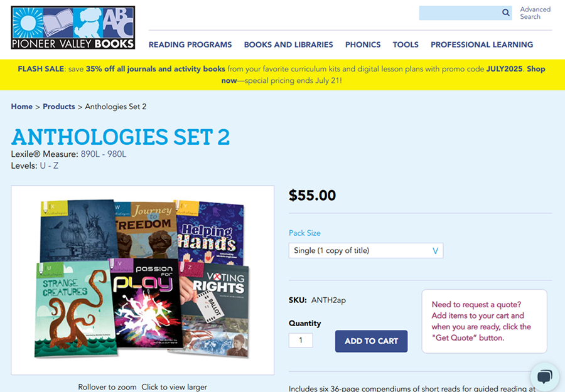This screenshot has width=565, height=392.
Task: Click the Add to Cart button
Action: [371, 341]
